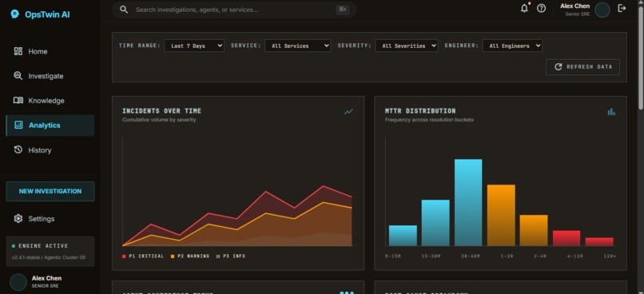644x294 pixels.
Task: Select the Analytics sidebar item
Action: click(50, 125)
